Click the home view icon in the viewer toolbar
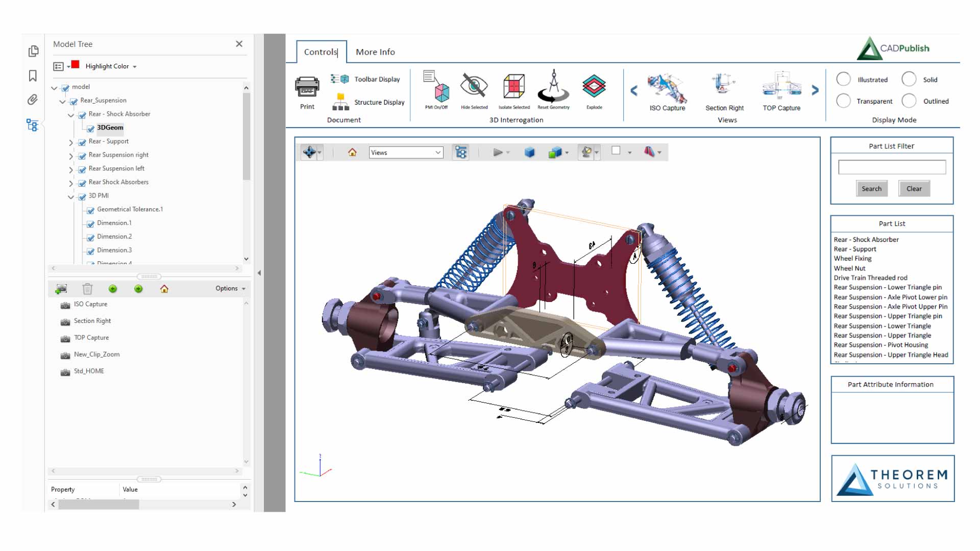This screenshot has width=980, height=551. tap(352, 152)
